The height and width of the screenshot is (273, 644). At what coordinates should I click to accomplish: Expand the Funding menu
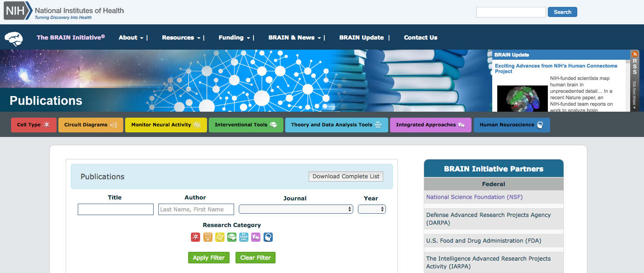[x=234, y=38]
